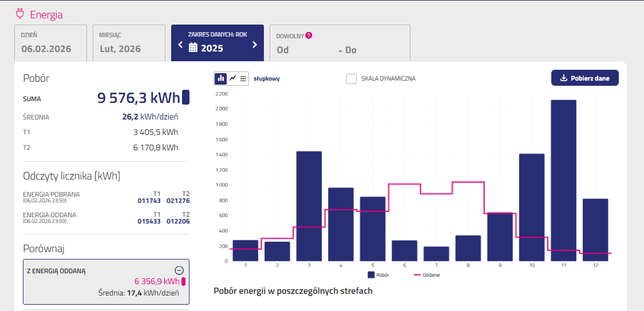Advance to next year with right arrow
The image size is (644, 311).
(x=255, y=45)
